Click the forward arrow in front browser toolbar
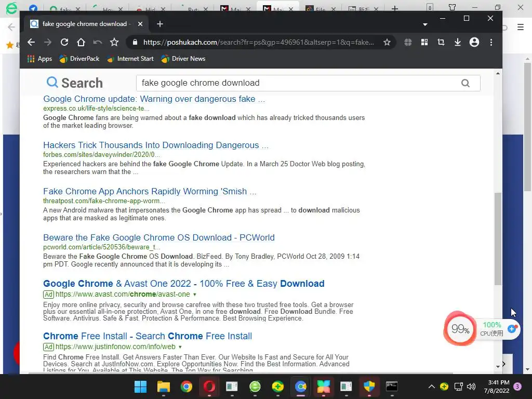Screen dimensions: 532x399 pos(48,42)
